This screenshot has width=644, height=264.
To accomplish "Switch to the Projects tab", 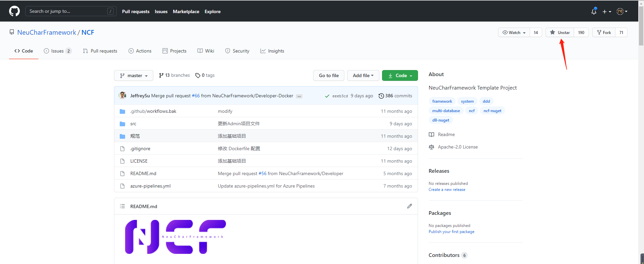I will (x=174, y=51).
